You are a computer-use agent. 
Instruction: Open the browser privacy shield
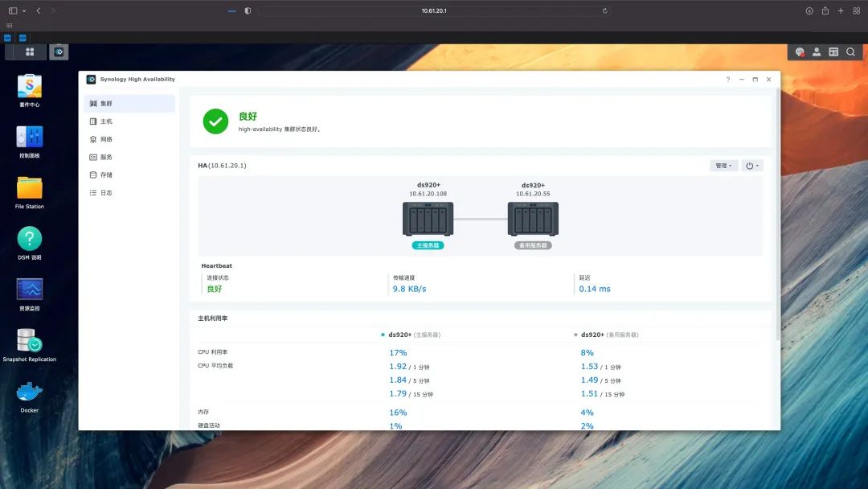pos(248,10)
